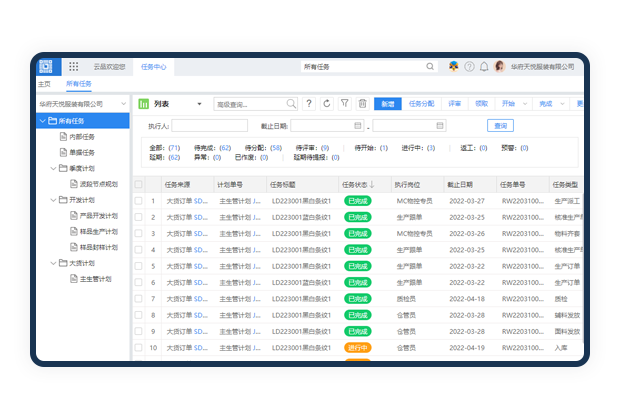
Task: Switch to the 主页 tab
Action: 44,84
